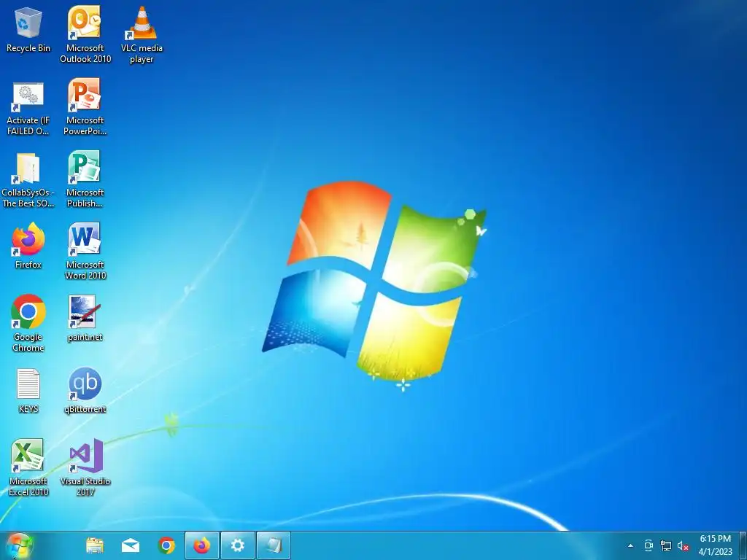
Task: Open VLC media player shortcut
Action: pos(142,35)
